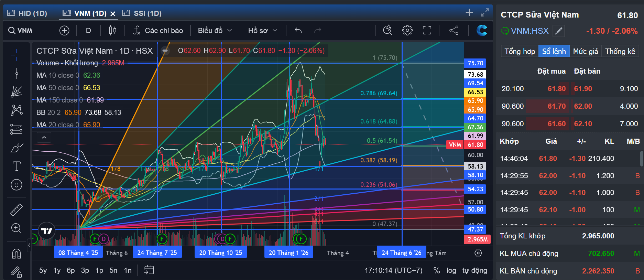Expand the Hồ sơ dropdown
The image size is (644, 280).
(x=263, y=31)
